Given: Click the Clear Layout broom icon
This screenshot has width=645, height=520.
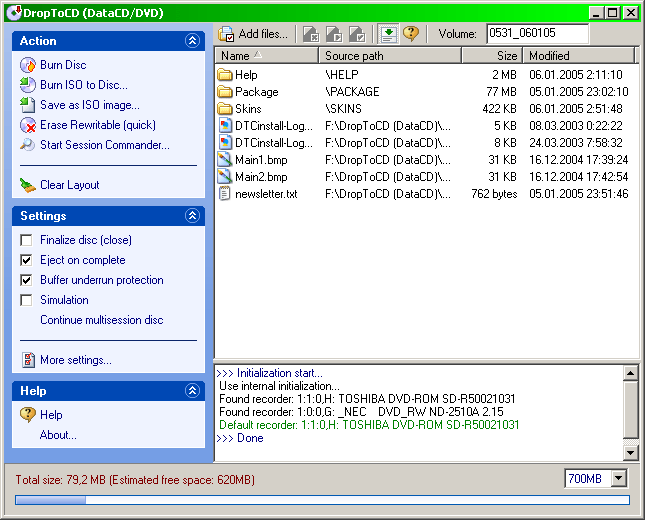Looking at the screenshot, I should click(x=28, y=185).
